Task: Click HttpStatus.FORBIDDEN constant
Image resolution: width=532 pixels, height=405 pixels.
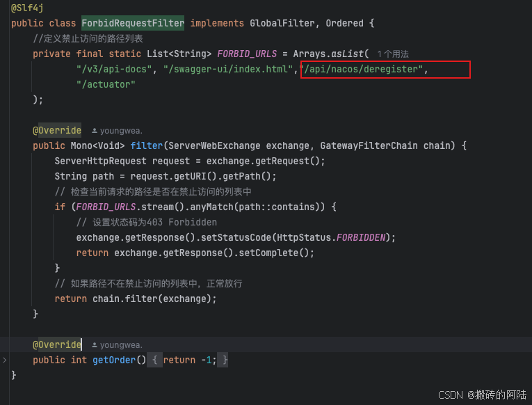Action: click(x=331, y=237)
